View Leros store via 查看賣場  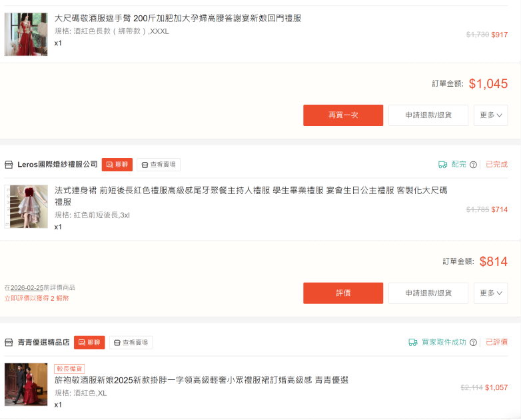click(x=159, y=165)
